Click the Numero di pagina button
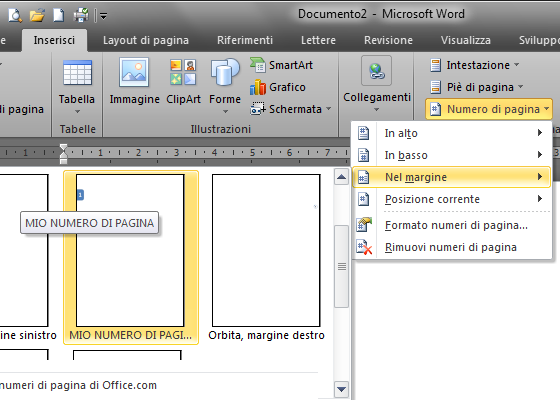Image resolution: width=560 pixels, height=400 pixels. tap(489, 109)
